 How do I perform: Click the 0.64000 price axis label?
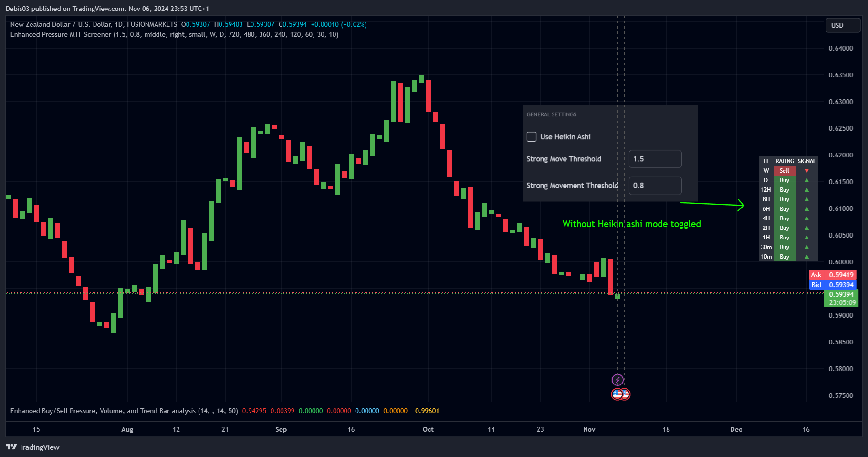tap(841, 48)
